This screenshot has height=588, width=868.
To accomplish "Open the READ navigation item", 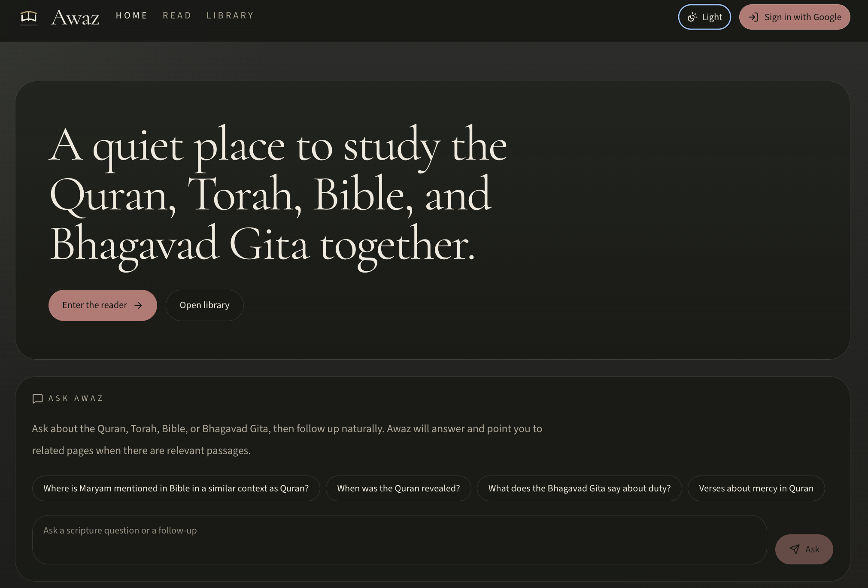I will point(177,15).
